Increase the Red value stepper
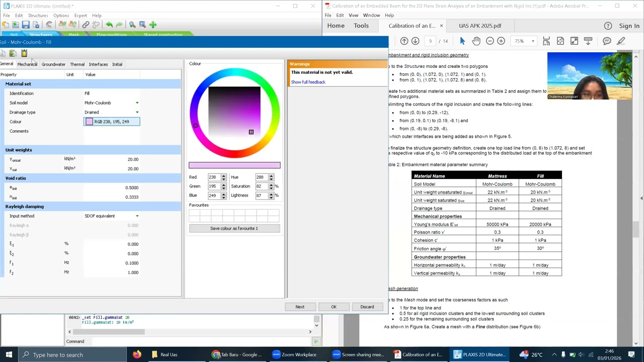 223,175
